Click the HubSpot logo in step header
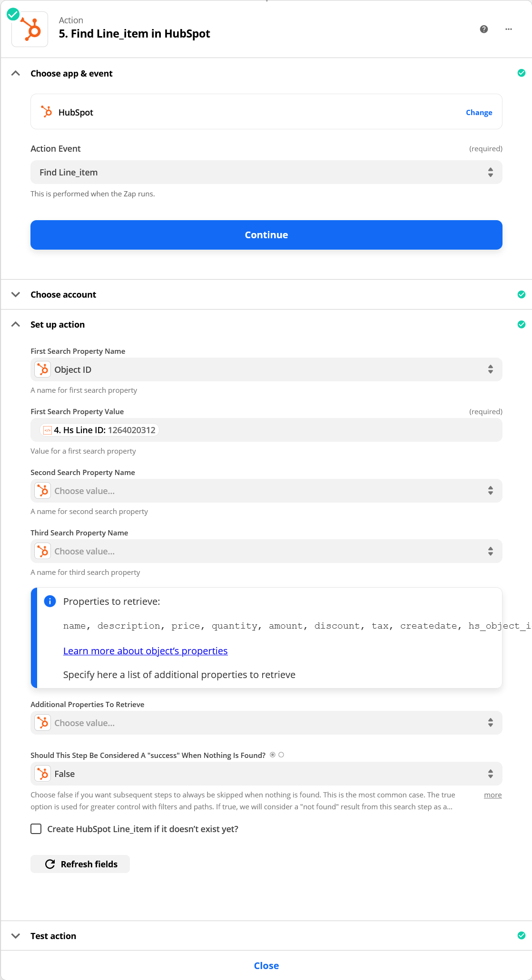Viewport: 532px width, 980px height. 30,29
